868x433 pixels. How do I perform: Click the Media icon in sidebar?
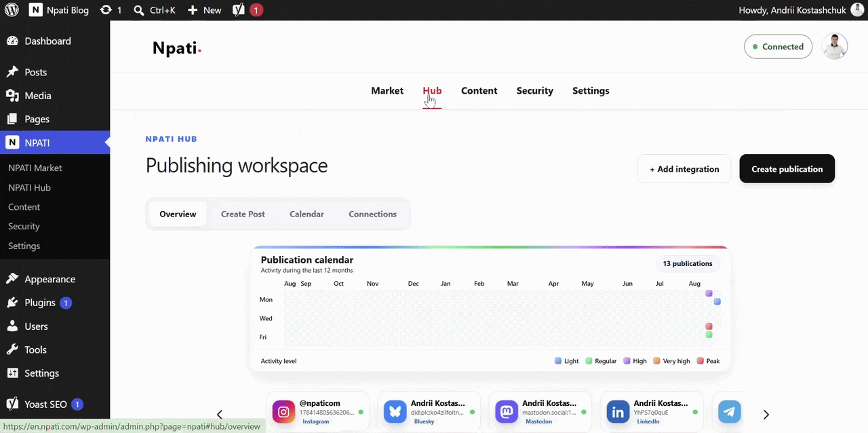12,96
